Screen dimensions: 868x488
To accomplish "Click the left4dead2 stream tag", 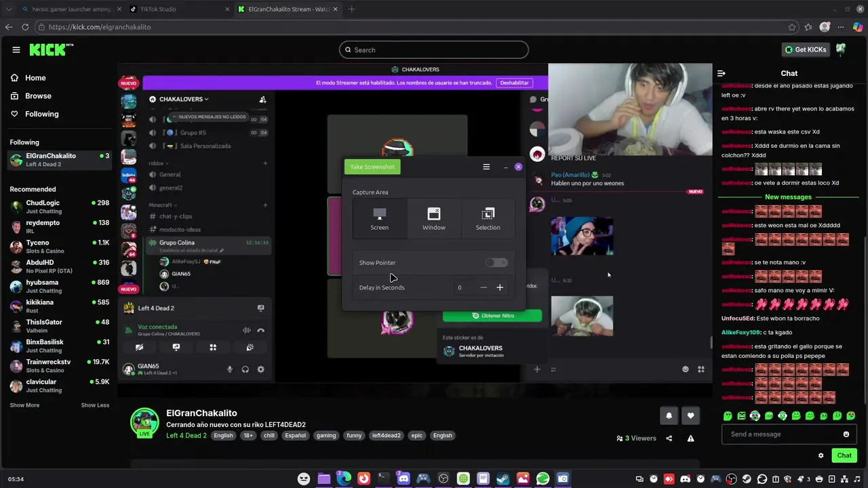I will [x=387, y=436].
